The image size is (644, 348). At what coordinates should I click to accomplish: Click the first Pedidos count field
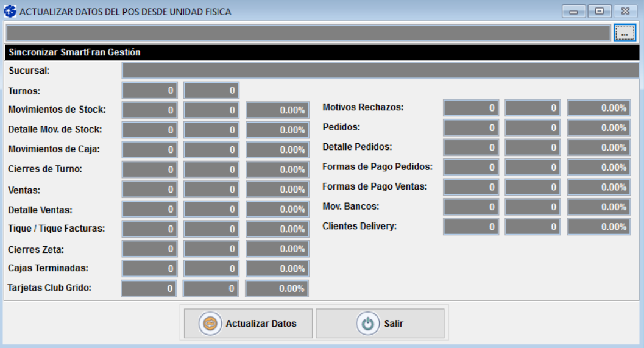(471, 128)
